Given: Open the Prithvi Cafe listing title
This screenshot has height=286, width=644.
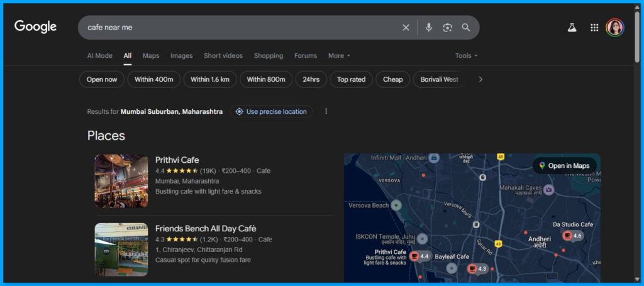Looking at the screenshot, I should (177, 160).
